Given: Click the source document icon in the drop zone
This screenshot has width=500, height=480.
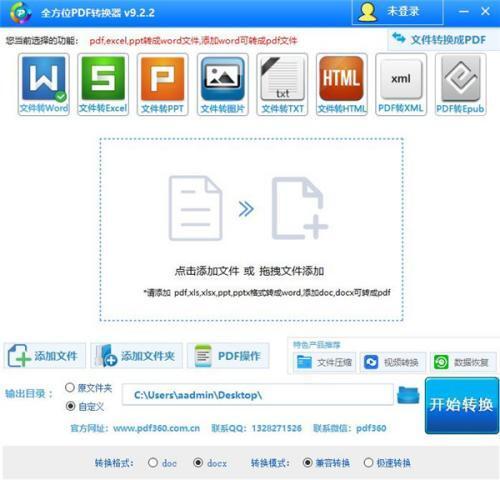Looking at the screenshot, I should [x=195, y=208].
